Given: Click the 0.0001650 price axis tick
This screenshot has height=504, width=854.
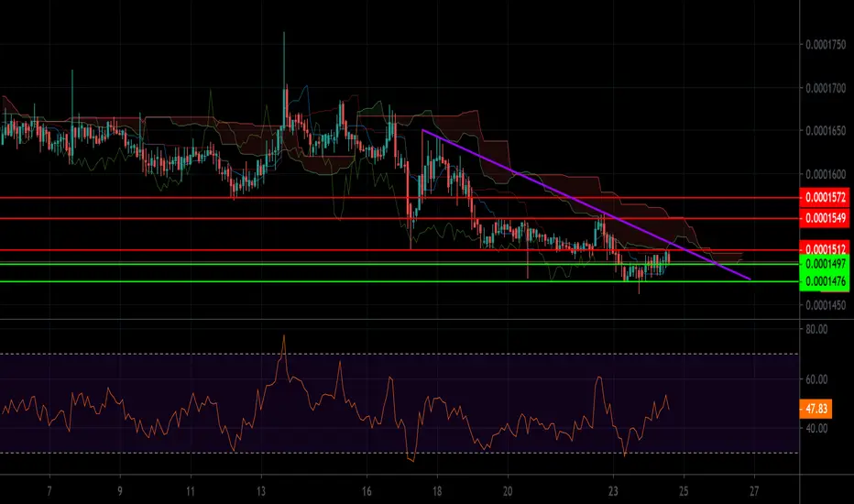Looking at the screenshot, I should pos(826,131).
